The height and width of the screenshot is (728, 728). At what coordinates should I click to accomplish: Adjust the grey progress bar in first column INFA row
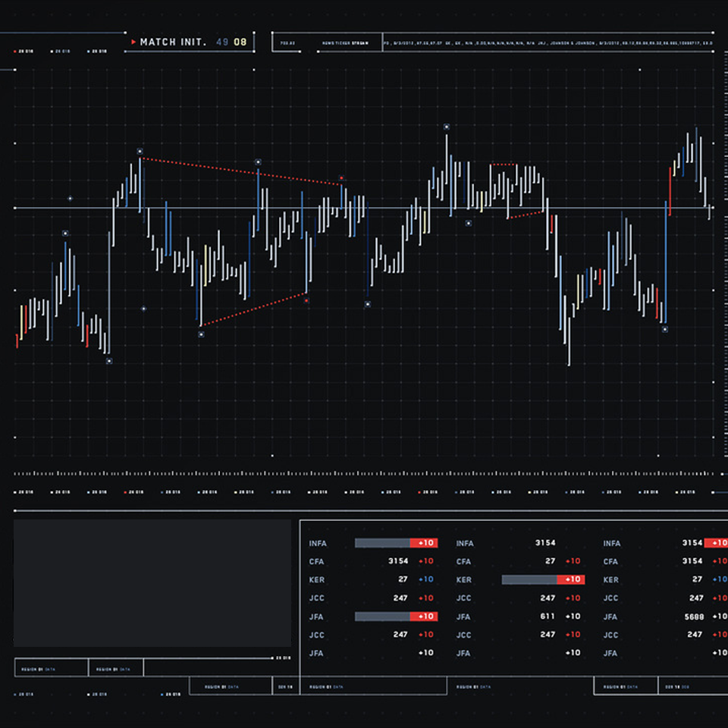382,543
